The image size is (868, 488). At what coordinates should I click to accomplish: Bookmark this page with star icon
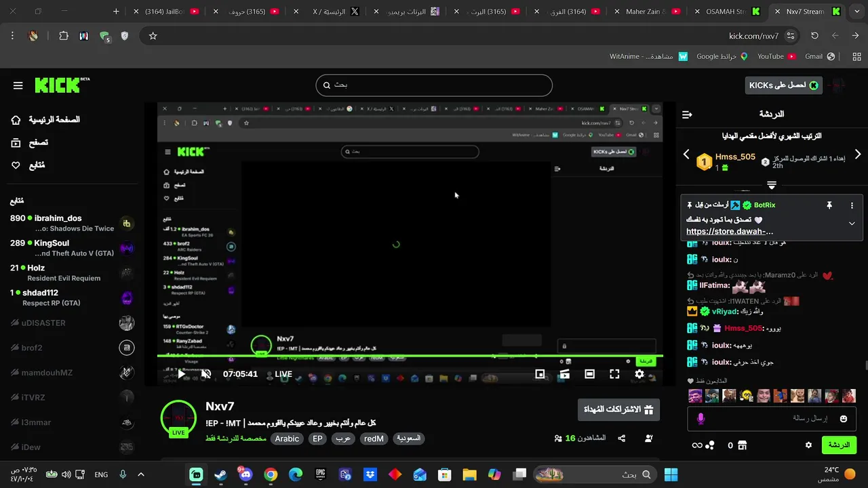click(153, 36)
